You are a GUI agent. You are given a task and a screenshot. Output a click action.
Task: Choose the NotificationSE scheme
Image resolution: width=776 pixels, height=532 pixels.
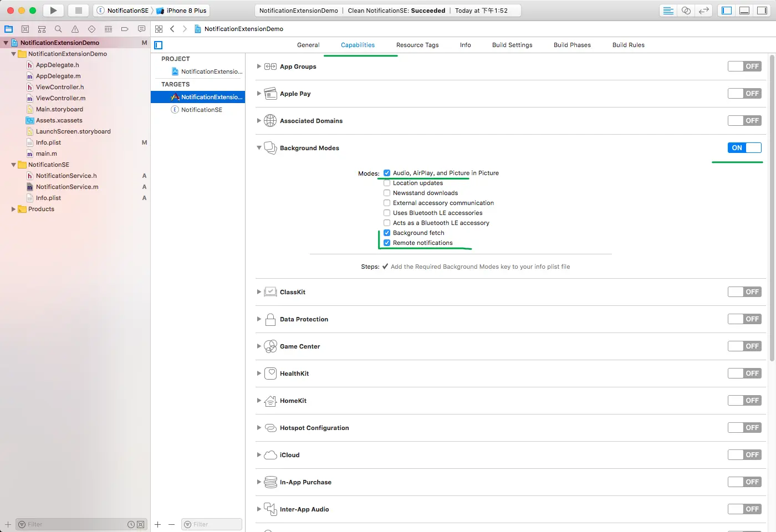(122, 11)
